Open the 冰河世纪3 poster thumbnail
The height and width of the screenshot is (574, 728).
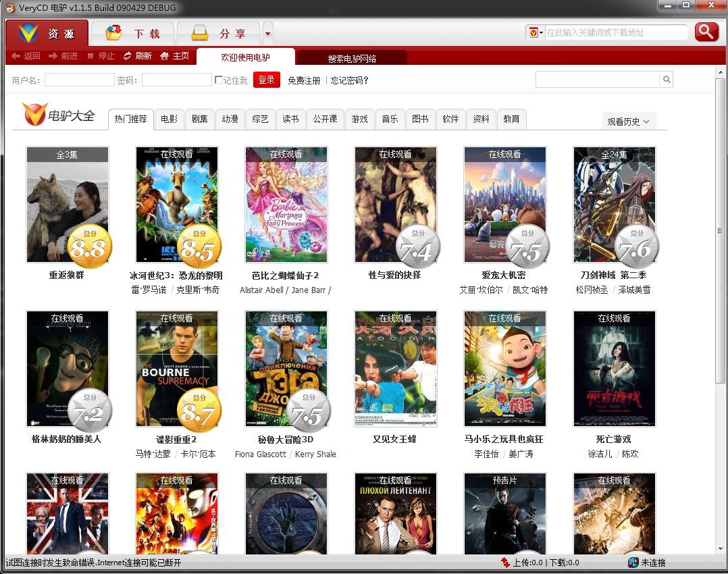[x=176, y=205]
